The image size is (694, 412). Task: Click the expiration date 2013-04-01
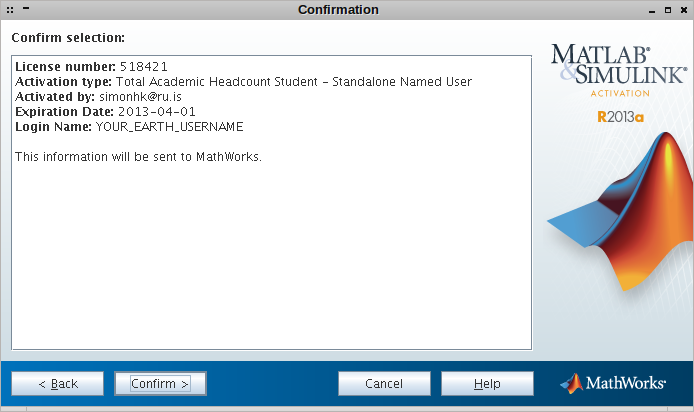click(x=157, y=112)
